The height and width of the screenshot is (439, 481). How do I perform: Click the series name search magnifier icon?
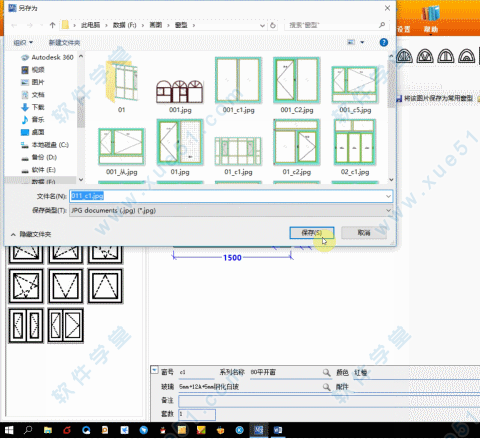click(326, 372)
